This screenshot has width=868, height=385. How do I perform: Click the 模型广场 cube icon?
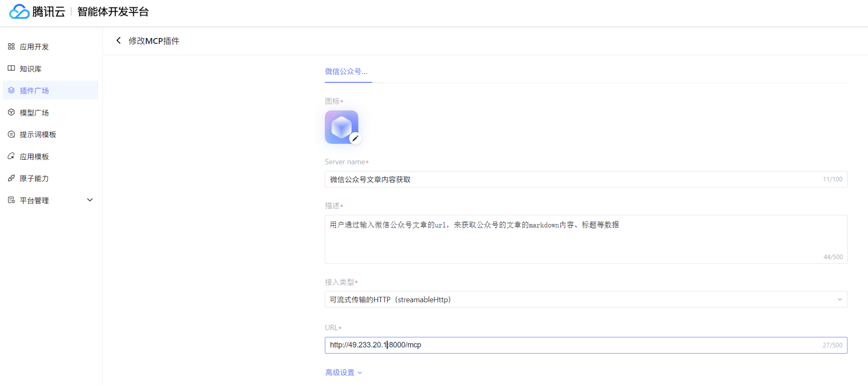11,112
